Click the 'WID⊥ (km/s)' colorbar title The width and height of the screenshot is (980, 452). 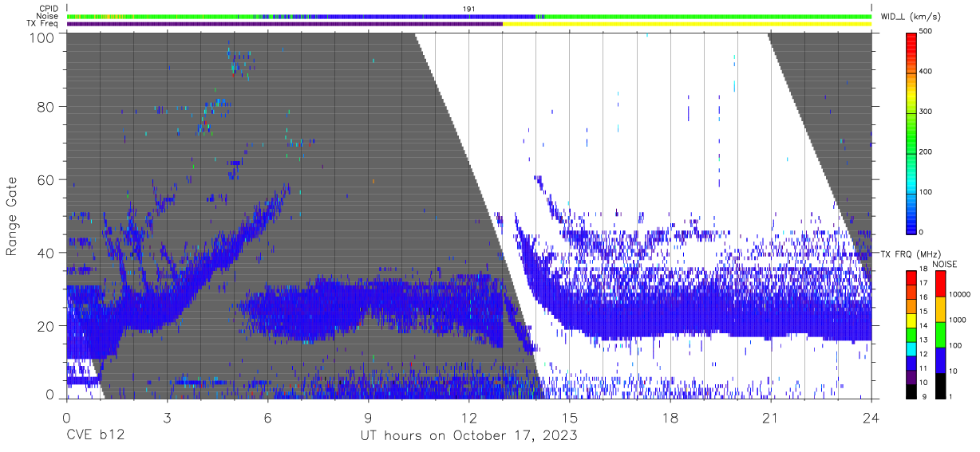click(x=909, y=16)
